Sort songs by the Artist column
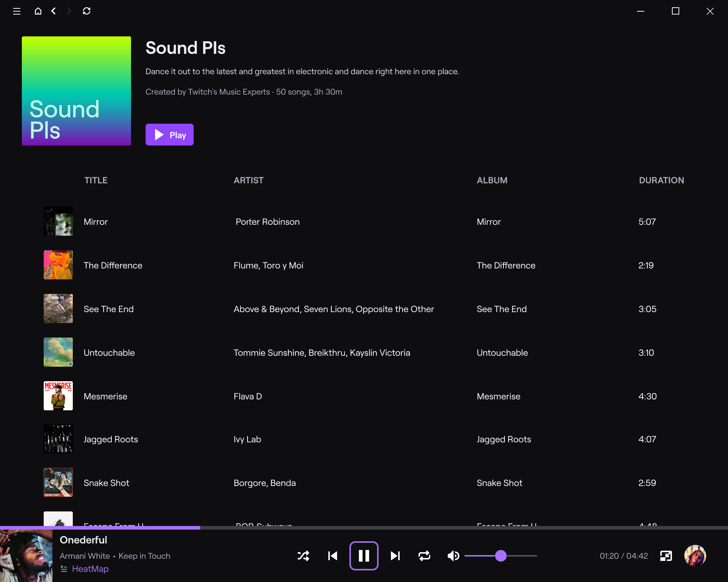 (x=249, y=180)
